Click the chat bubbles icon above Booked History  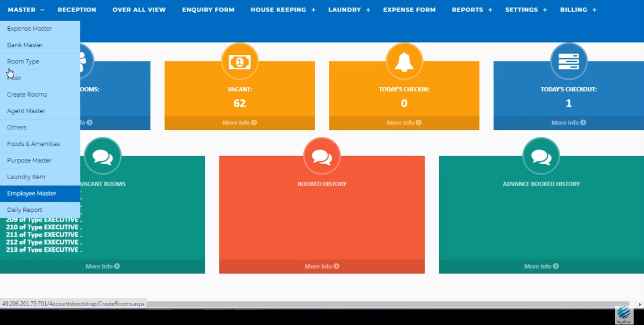point(322,157)
